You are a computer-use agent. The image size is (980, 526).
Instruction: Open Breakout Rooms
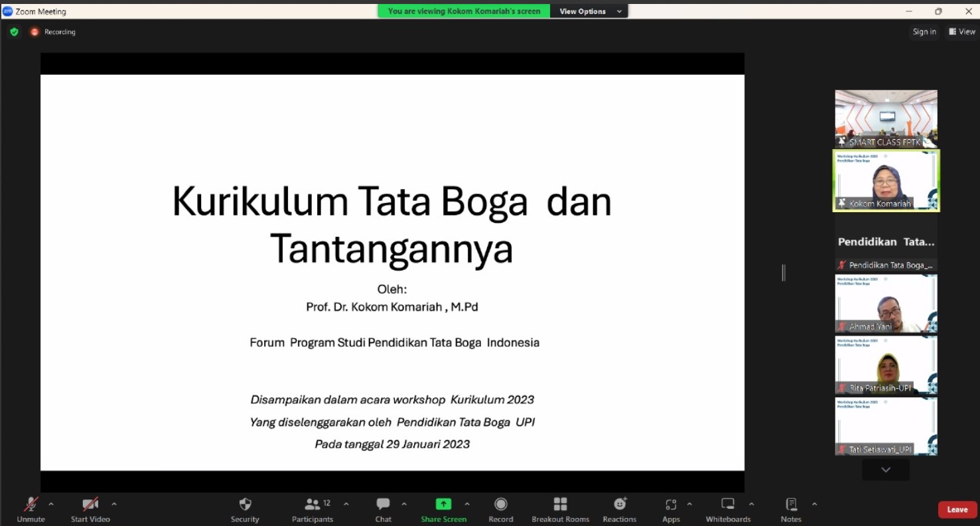(x=561, y=509)
